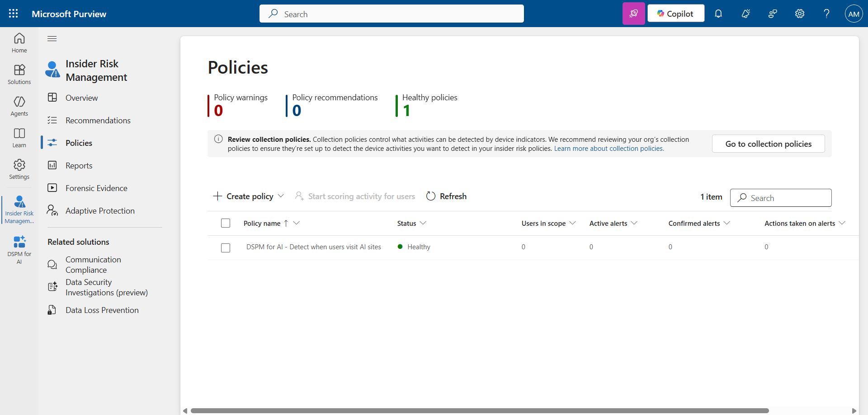Open the app launcher waffle icon
This screenshot has width=868, height=415.
[x=14, y=14]
